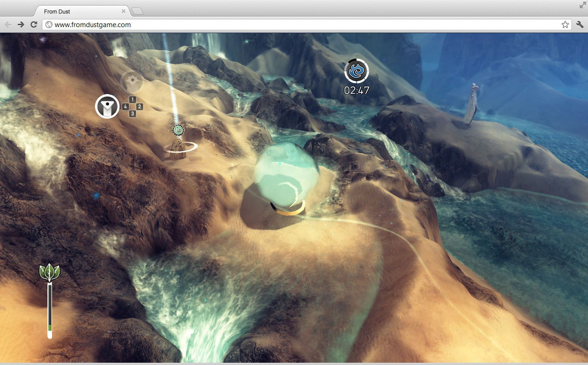Image resolution: width=588 pixels, height=365 pixels.
Task: Select number 3 on the d-pad selector
Action: pyautogui.click(x=132, y=113)
